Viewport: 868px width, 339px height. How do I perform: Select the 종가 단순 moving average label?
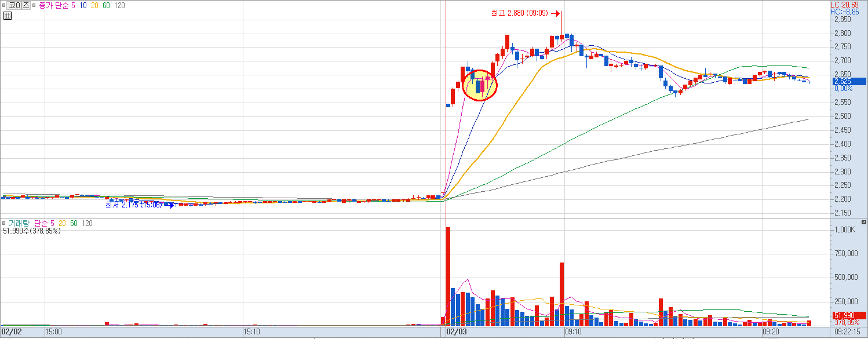tap(54, 5)
